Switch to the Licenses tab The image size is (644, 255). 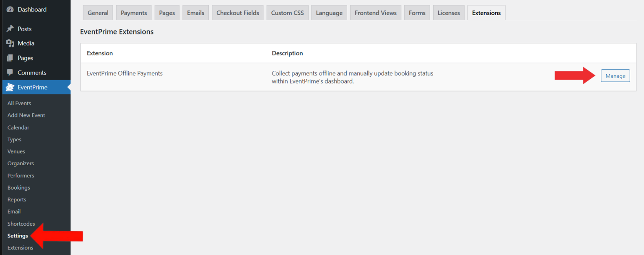pyautogui.click(x=449, y=13)
